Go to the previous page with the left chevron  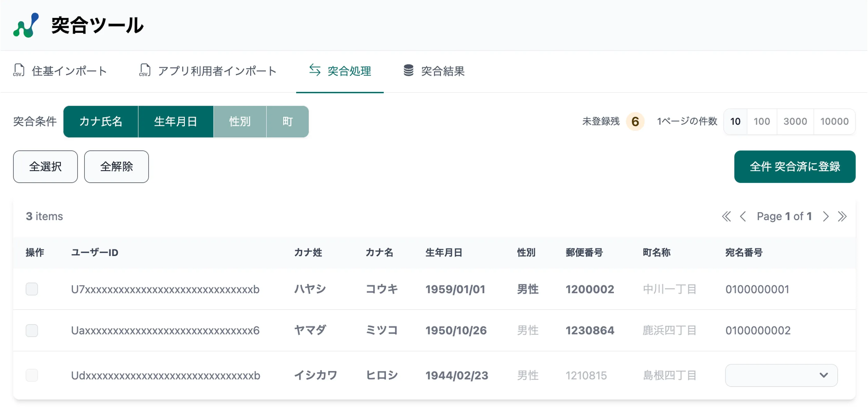pos(743,216)
